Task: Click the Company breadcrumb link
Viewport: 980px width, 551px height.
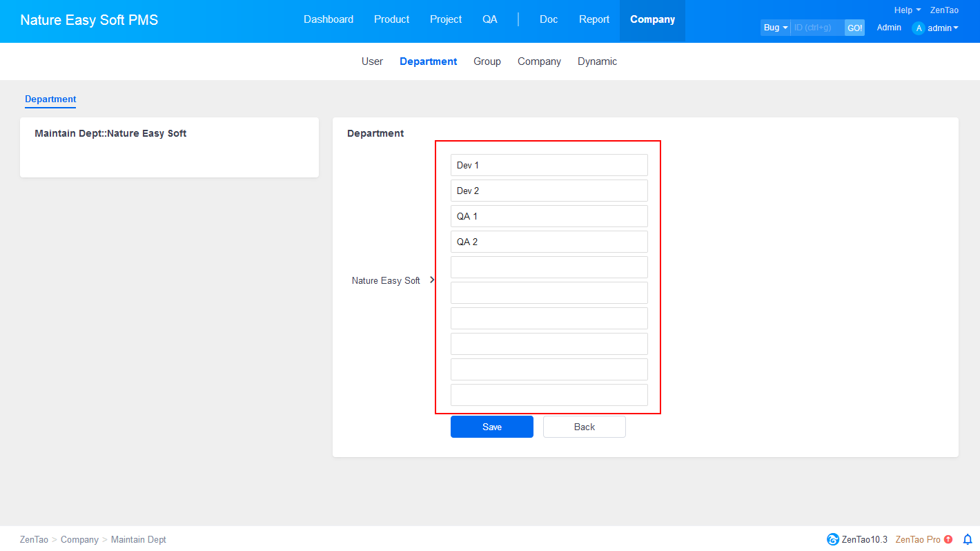Action: (79, 539)
